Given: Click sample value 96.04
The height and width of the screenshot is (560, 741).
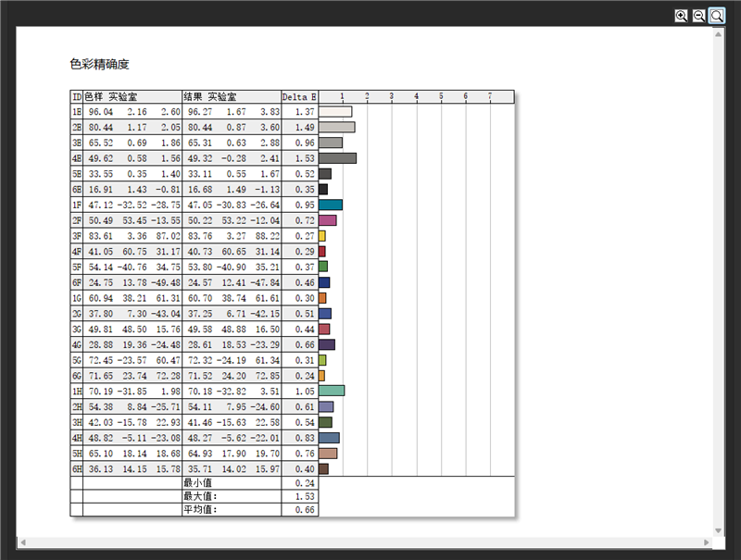Looking at the screenshot, I should point(101,112).
